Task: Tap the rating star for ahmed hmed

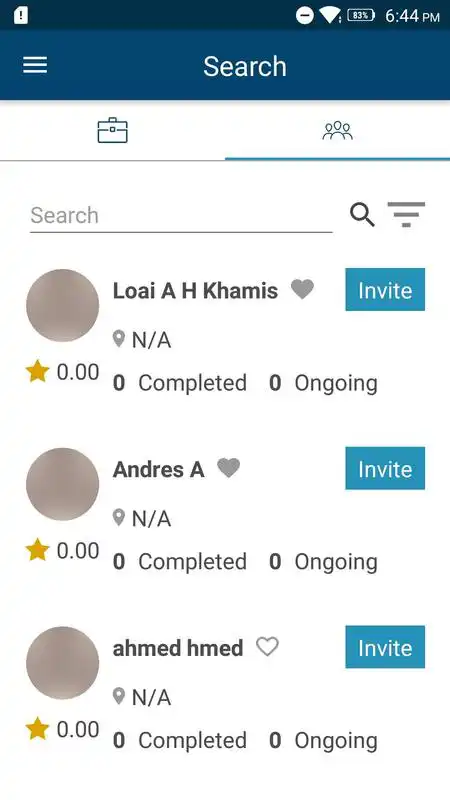Action: coord(37,729)
